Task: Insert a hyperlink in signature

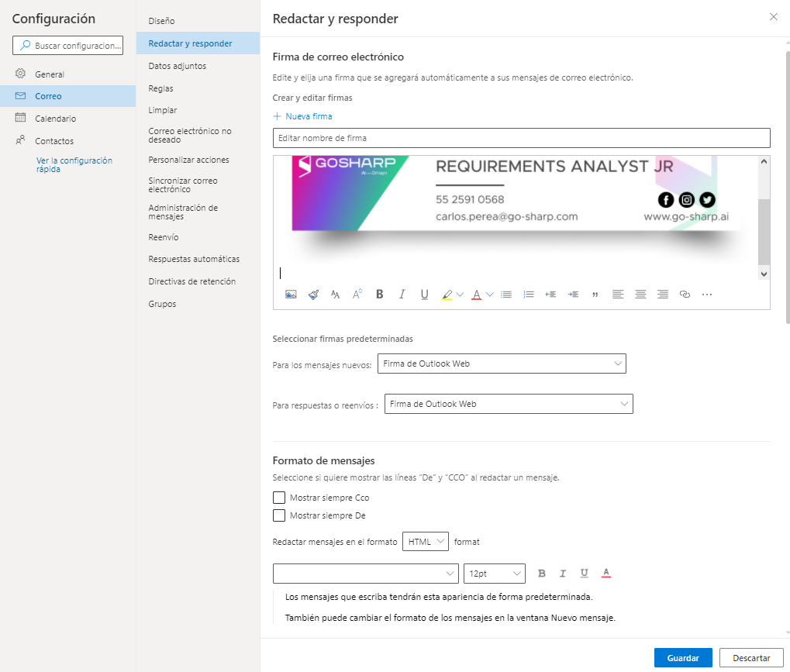Action: pyautogui.click(x=685, y=295)
